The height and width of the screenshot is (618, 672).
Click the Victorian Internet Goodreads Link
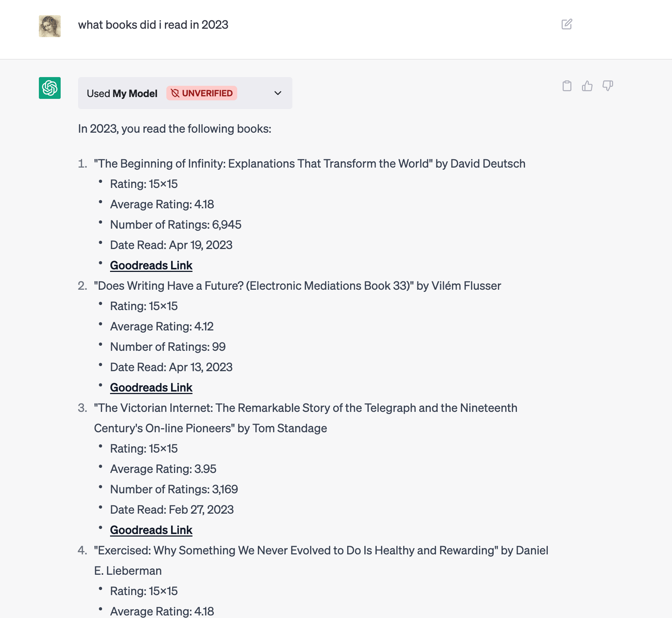pos(151,530)
